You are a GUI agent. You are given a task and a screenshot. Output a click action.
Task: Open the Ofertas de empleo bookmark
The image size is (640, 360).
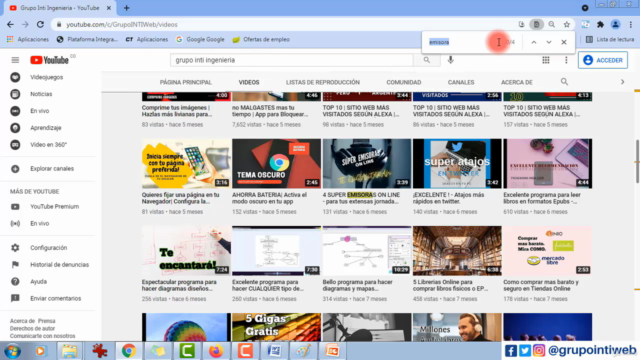[261, 39]
